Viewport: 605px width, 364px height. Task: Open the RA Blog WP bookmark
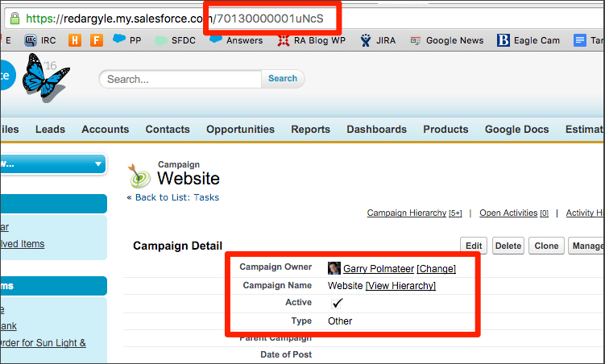click(312, 40)
